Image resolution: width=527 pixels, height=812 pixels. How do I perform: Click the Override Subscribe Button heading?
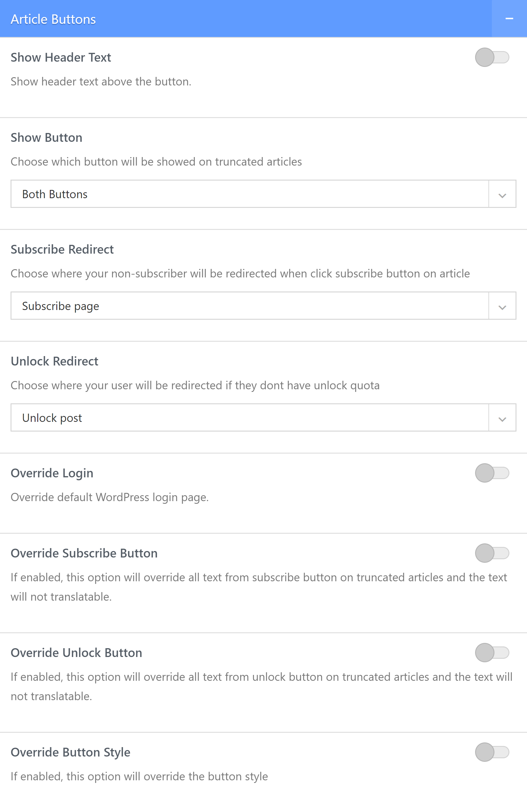click(84, 553)
